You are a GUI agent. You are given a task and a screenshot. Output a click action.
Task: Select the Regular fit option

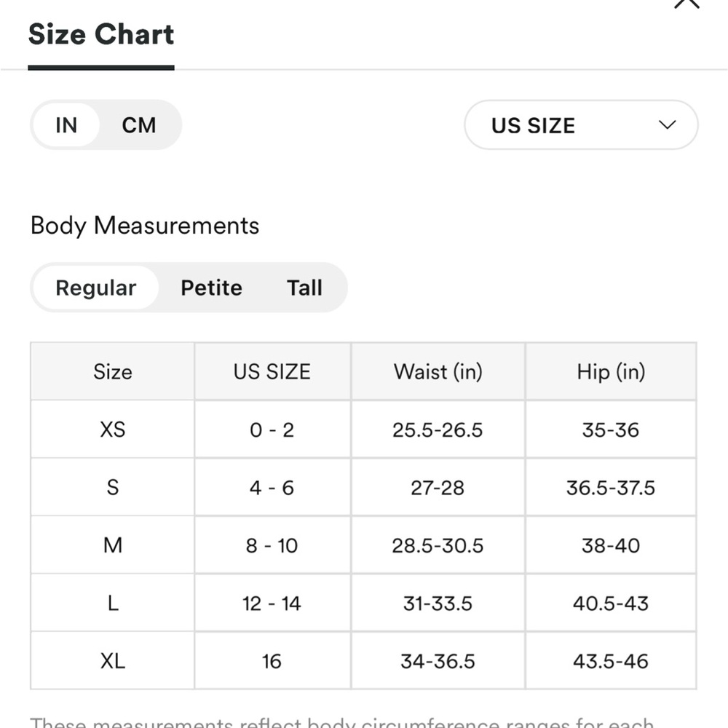(x=95, y=288)
